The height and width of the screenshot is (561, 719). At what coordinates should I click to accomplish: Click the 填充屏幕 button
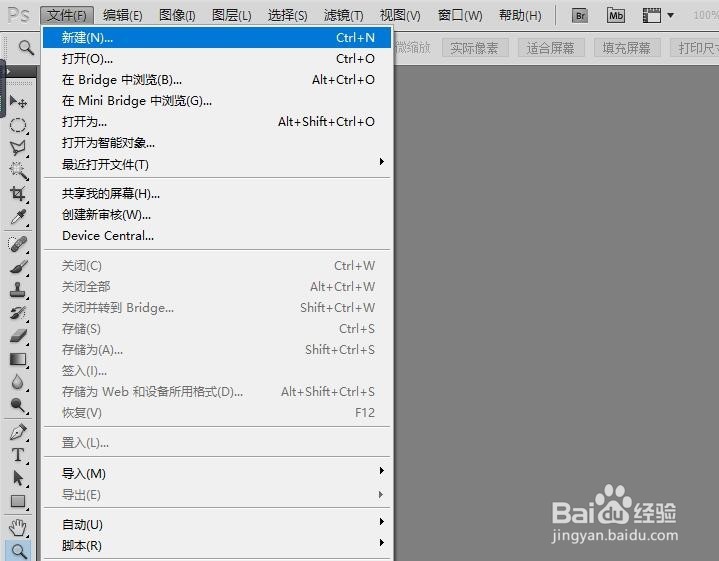click(x=627, y=48)
